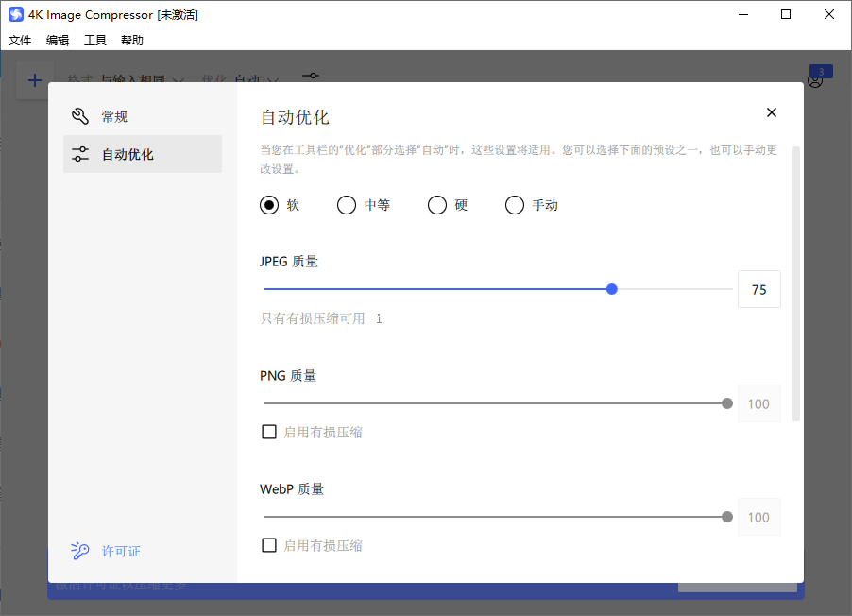Click the info icon after 只有有损压缩可用
The image size is (852, 616).
[379, 318]
